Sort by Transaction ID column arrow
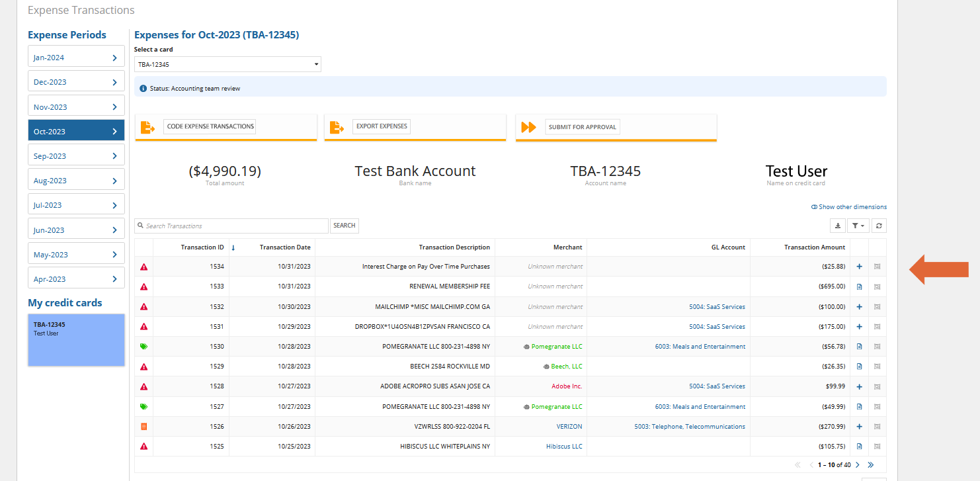Screen dimensions: 980x481 233,247
